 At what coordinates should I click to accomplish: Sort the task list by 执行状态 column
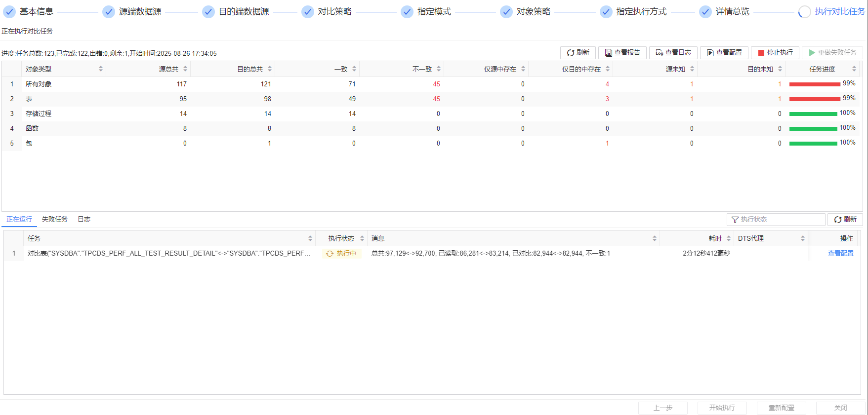tap(362, 239)
